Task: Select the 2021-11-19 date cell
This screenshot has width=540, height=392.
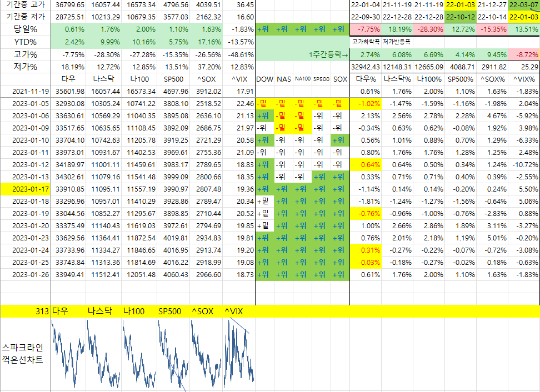Action: 25,91
